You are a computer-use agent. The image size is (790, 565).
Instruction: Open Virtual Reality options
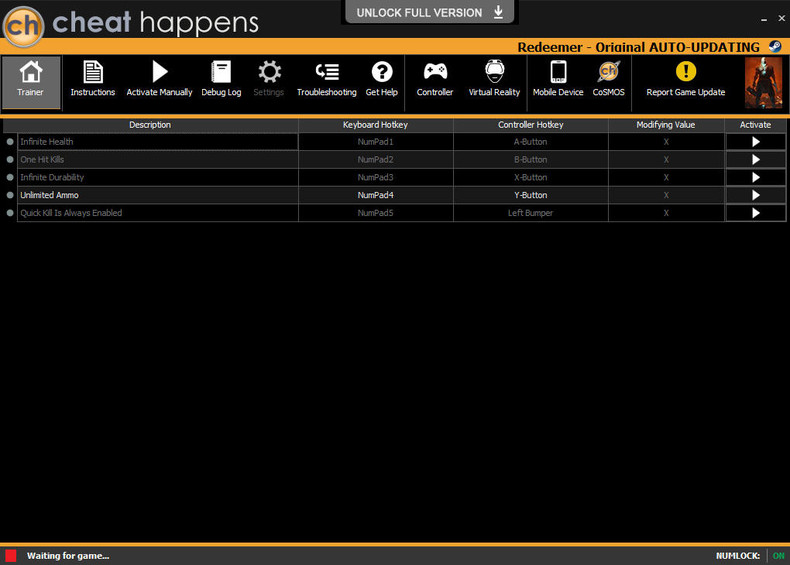click(494, 79)
